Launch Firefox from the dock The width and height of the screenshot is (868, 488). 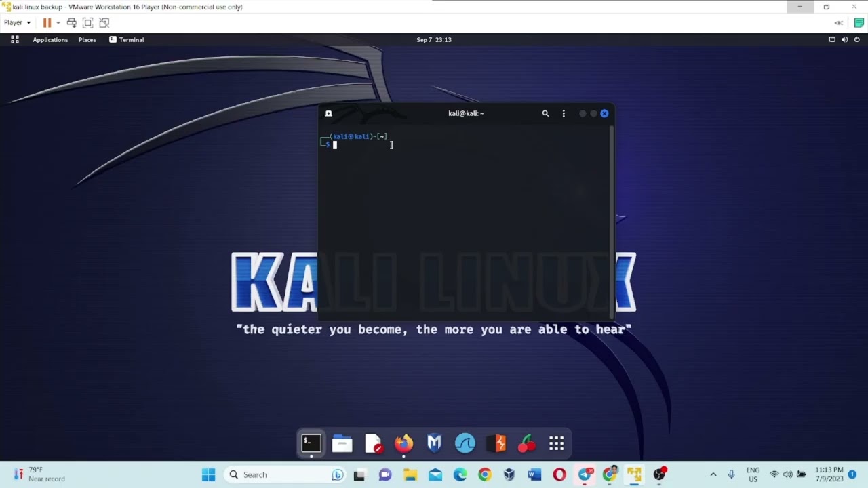(403, 443)
